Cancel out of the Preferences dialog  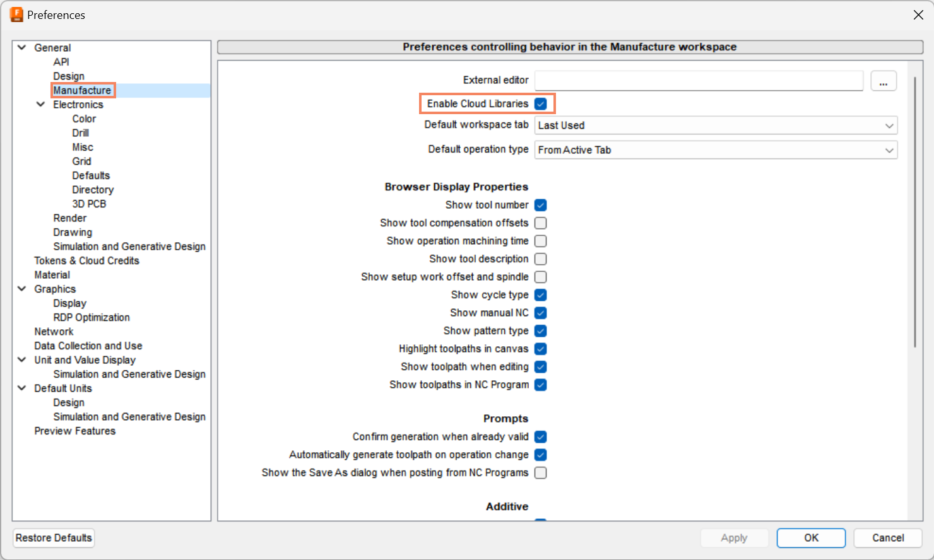click(888, 538)
